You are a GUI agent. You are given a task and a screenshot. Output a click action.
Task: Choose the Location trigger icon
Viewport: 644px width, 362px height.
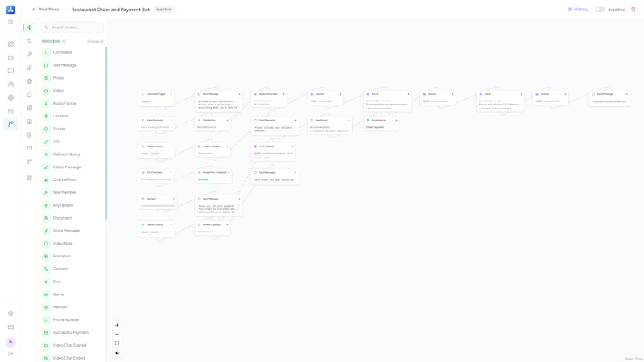(x=46, y=116)
